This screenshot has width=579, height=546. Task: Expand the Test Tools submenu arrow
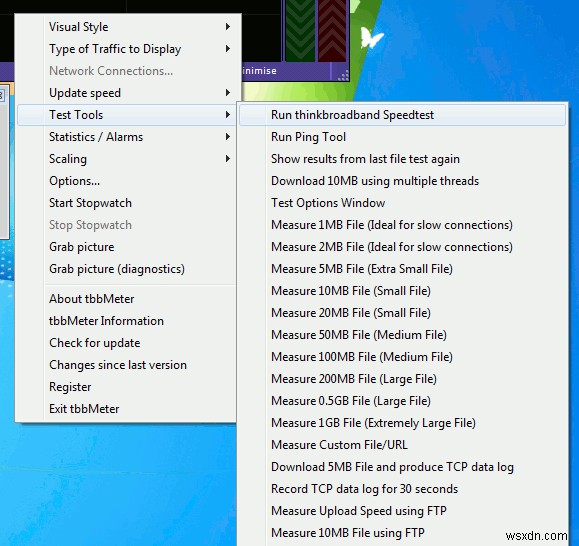[x=228, y=115]
